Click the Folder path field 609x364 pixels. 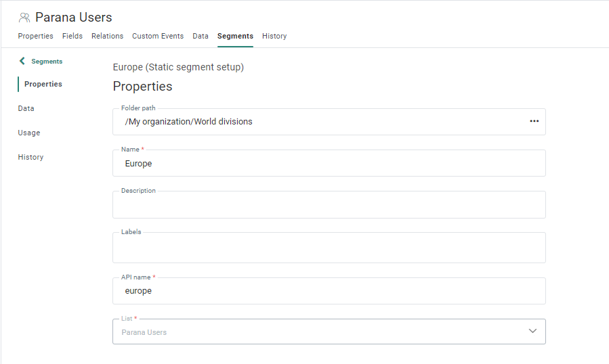318,122
